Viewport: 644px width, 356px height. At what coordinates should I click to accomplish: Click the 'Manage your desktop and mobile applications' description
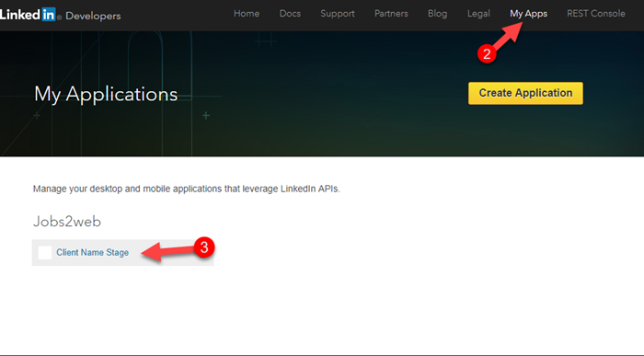[187, 189]
